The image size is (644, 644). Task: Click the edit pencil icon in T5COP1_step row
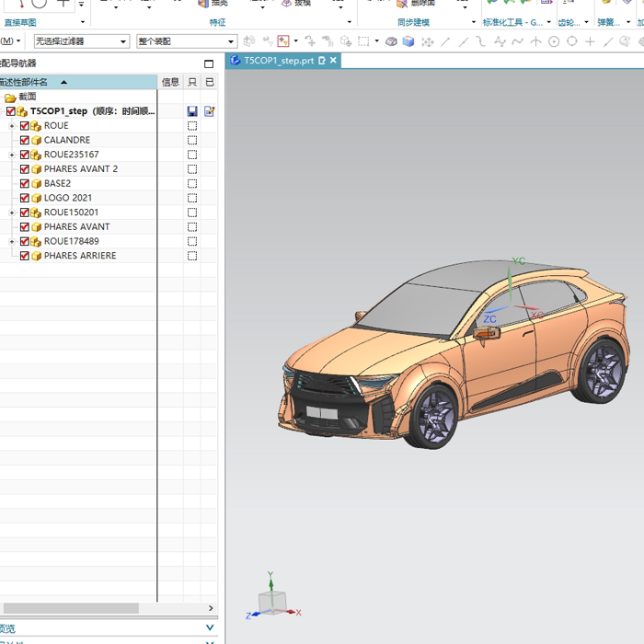click(x=210, y=111)
